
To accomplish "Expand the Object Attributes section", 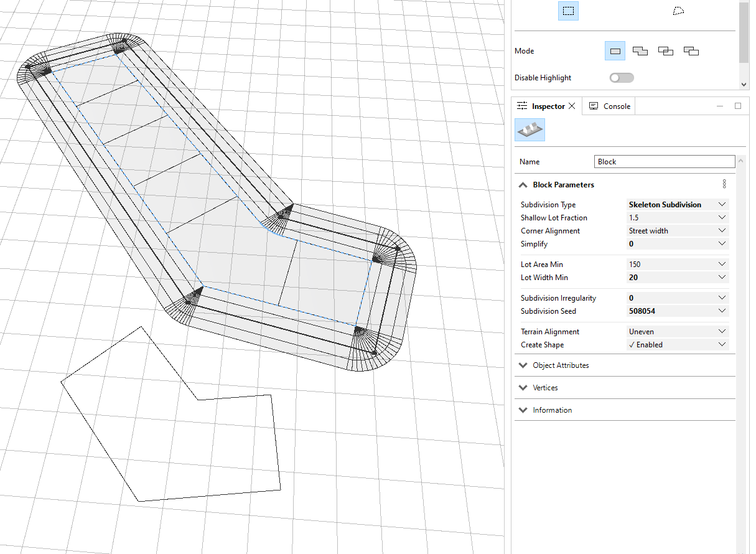I will coord(523,365).
